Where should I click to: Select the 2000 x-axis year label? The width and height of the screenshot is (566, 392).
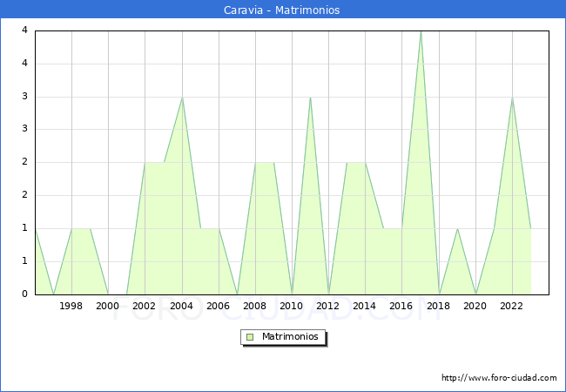point(108,306)
